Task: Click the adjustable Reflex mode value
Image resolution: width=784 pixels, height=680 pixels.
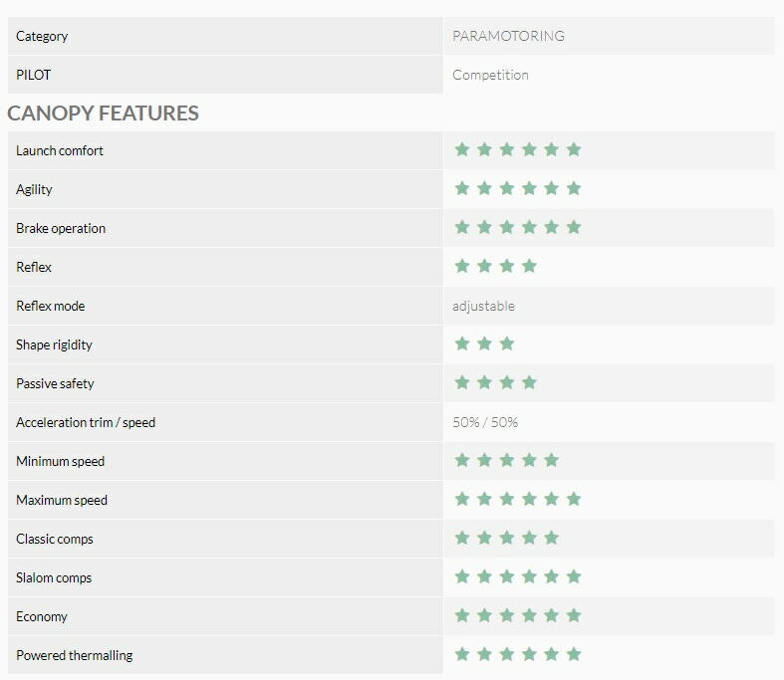Action: point(483,306)
